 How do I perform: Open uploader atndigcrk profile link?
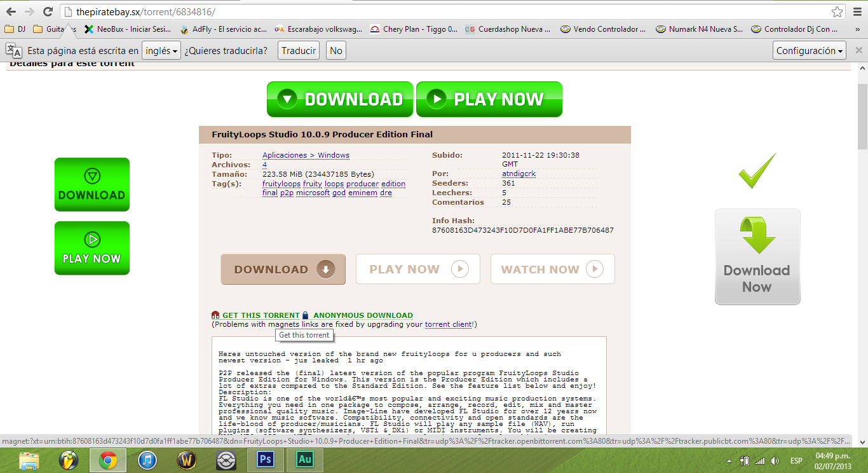click(x=519, y=174)
